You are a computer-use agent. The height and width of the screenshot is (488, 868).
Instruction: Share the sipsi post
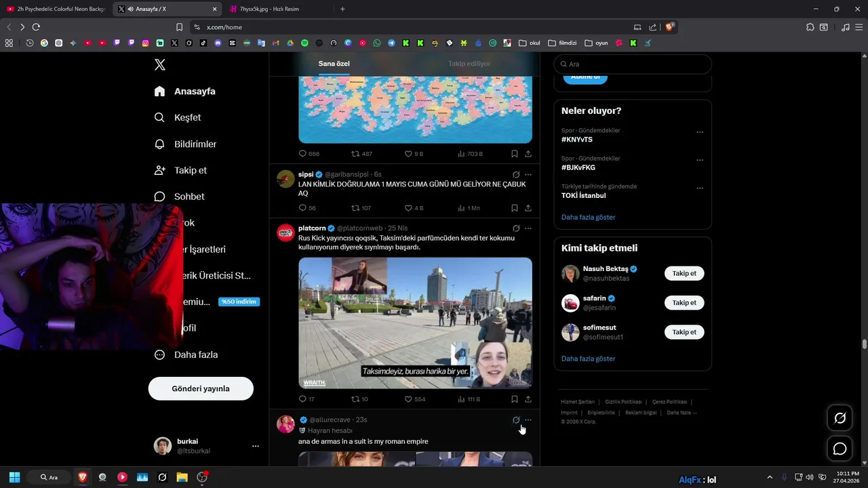pyautogui.click(x=528, y=208)
